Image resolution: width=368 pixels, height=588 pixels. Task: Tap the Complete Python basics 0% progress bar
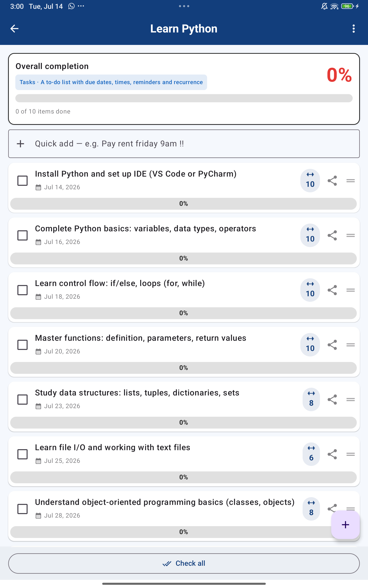(x=183, y=258)
